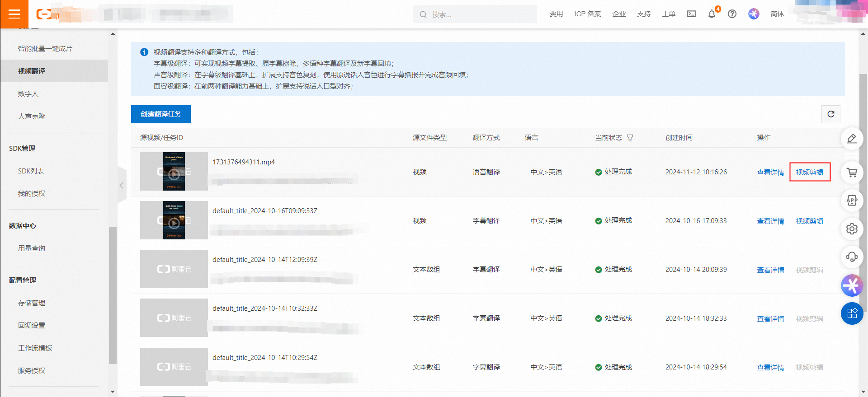Click the sidebar scroll up arrow
This screenshot has height=397, width=868.
pyautogui.click(x=113, y=34)
